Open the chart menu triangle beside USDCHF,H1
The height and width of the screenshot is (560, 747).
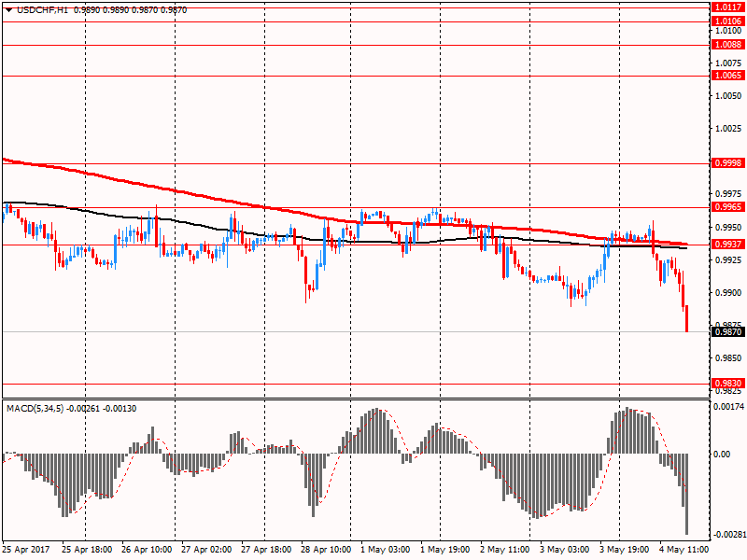[8, 10]
